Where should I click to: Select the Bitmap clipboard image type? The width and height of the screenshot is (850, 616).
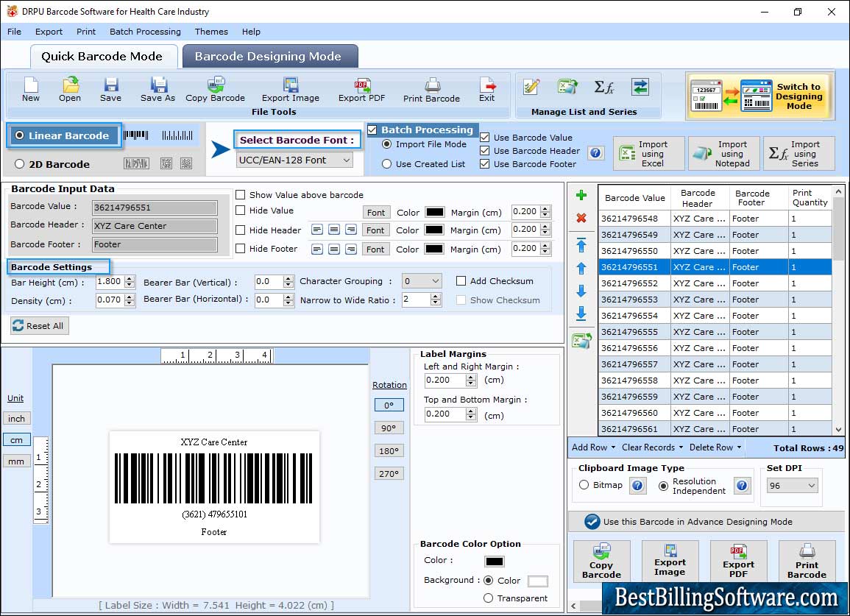(x=584, y=485)
